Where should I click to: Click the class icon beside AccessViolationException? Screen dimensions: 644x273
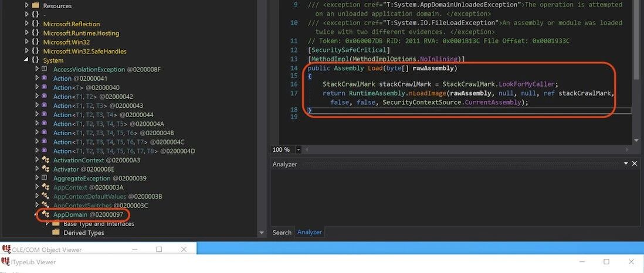point(45,69)
